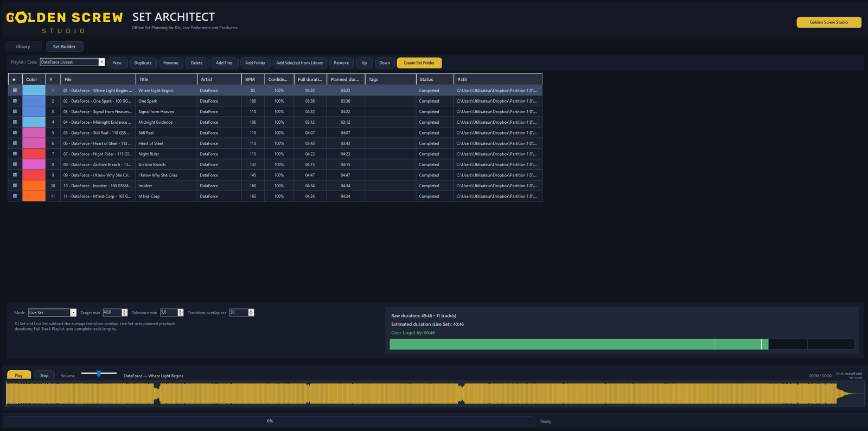Select the BPM cell '163' for M1nd-Corp
868x431 pixels.
pyautogui.click(x=253, y=197)
